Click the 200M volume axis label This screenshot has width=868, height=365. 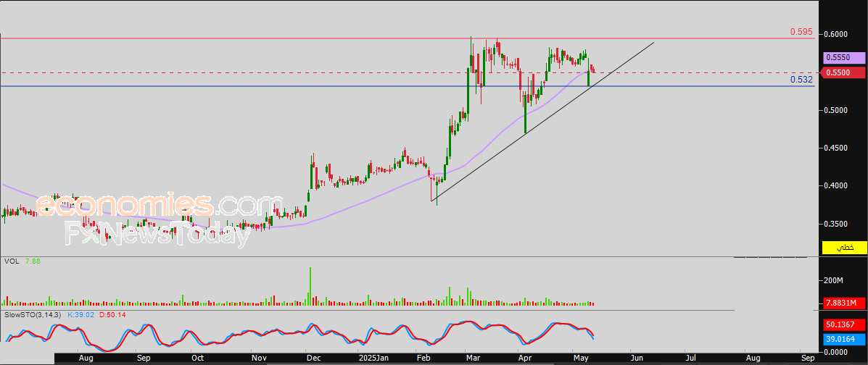pos(833,281)
